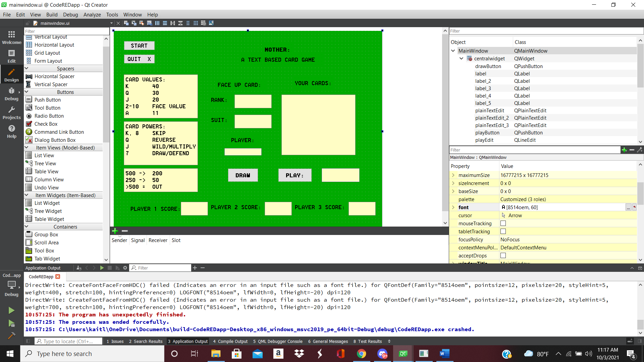Viewport: 644px width, 362px height.
Task: Switch to Compile Output pane tab
Action: 230,341
